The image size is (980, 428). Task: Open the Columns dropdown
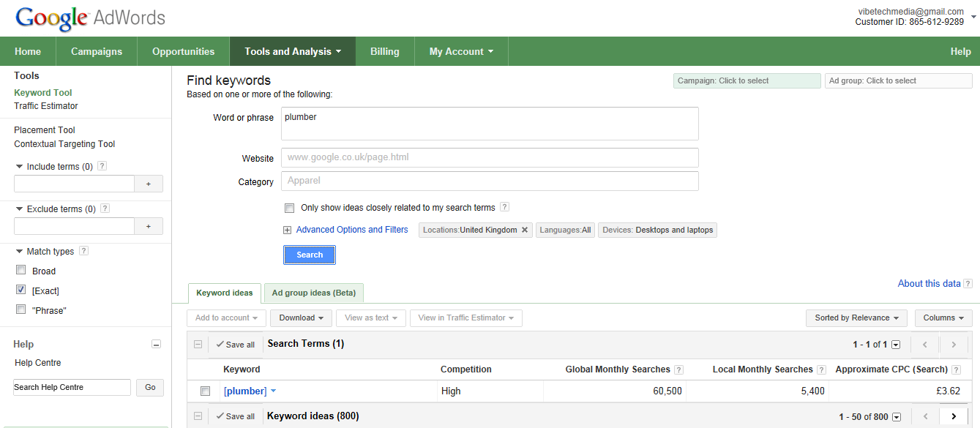click(943, 318)
